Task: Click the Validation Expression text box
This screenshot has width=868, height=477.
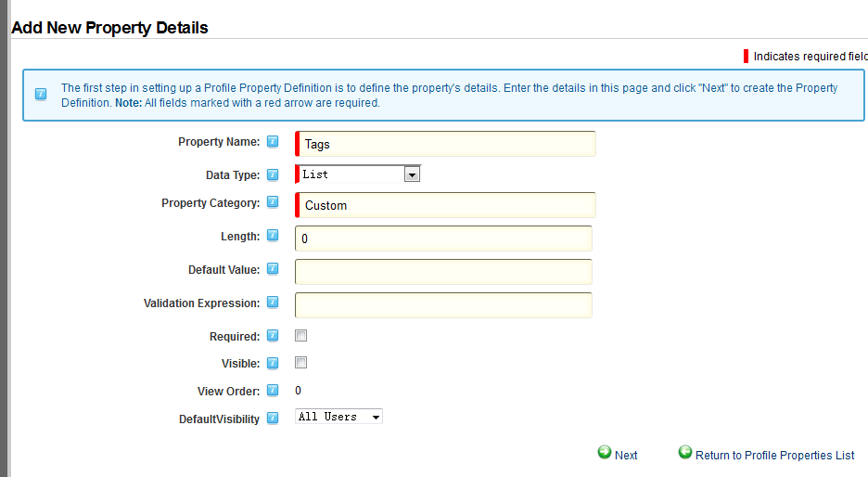Action: [443, 304]
